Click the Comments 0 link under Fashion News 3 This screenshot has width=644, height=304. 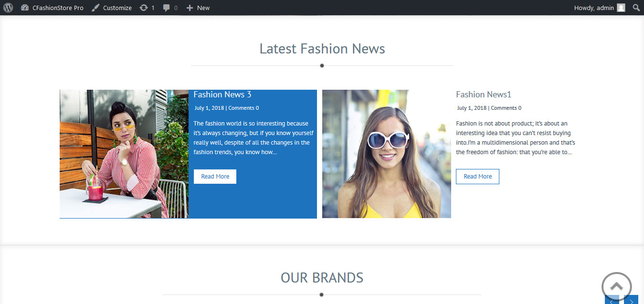[x=244, y=108]
